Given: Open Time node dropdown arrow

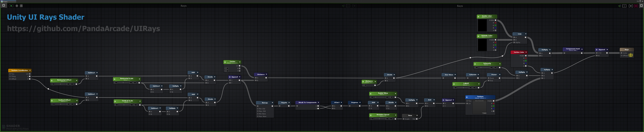Looking at the screenshot, I should click(417, 116).
